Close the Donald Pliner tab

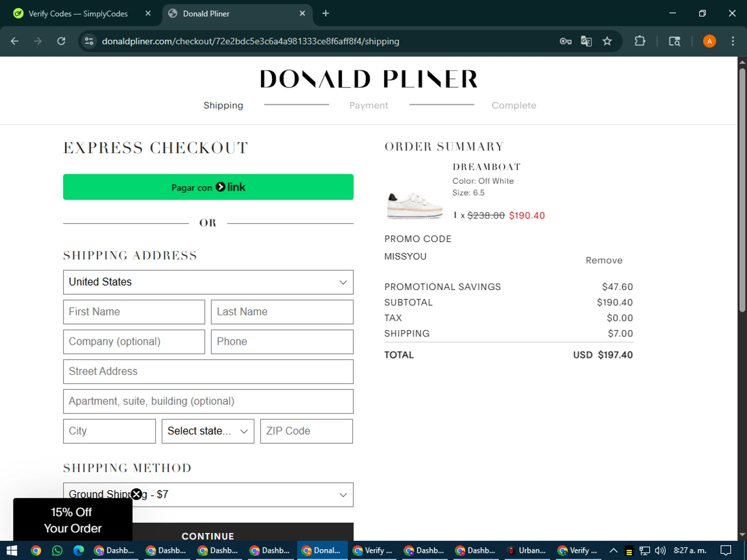pyautogui.click(x=302, y=13)
